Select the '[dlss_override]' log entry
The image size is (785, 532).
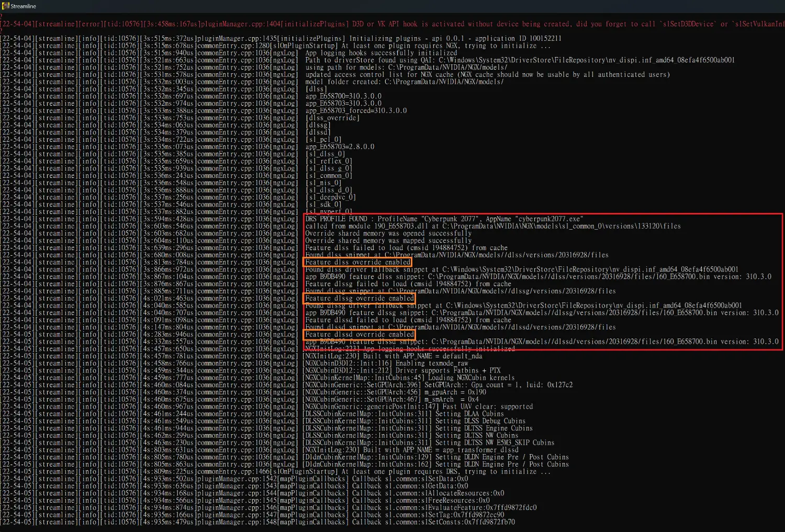(x=332, y=118)
